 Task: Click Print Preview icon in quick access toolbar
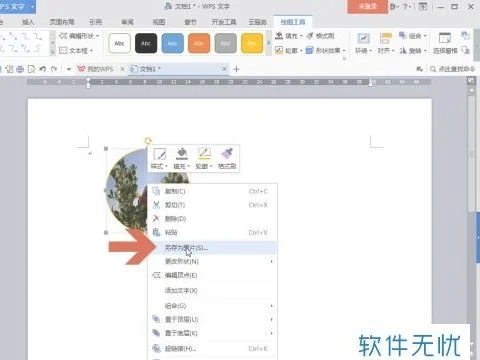coord(31,69)
